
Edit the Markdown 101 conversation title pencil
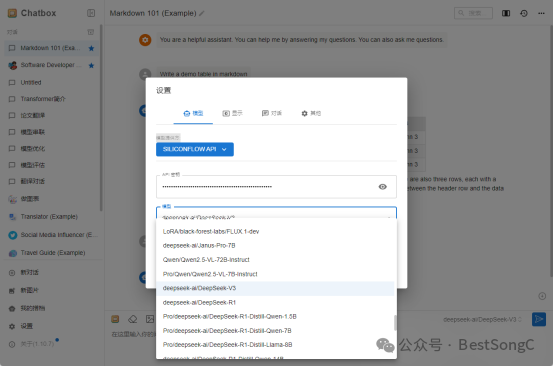[202, 13]
